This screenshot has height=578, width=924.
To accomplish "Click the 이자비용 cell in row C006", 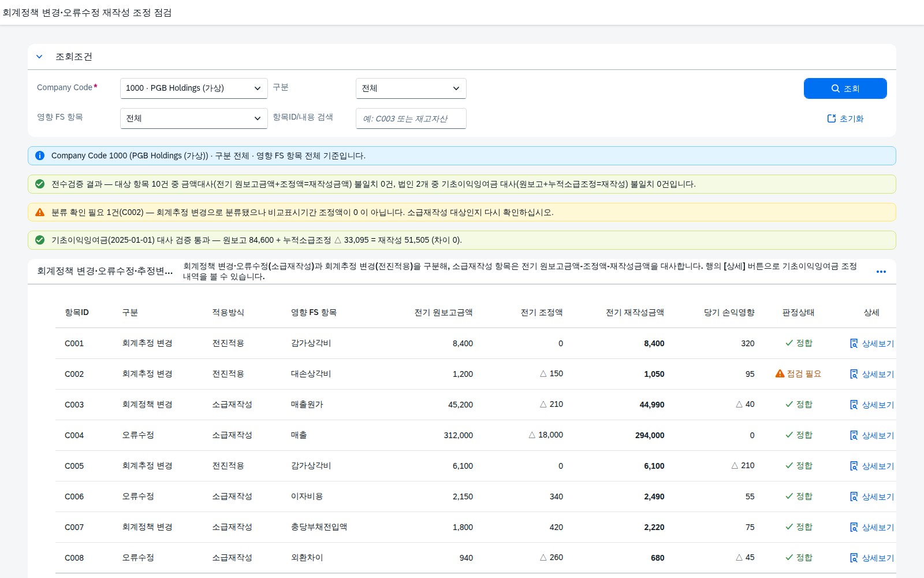I will point(307,497).
